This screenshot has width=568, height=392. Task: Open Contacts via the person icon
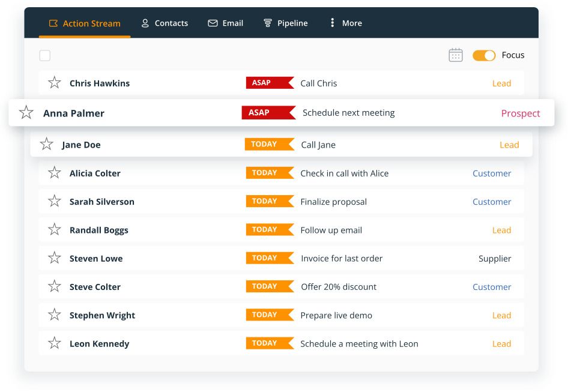pos(144,23)
